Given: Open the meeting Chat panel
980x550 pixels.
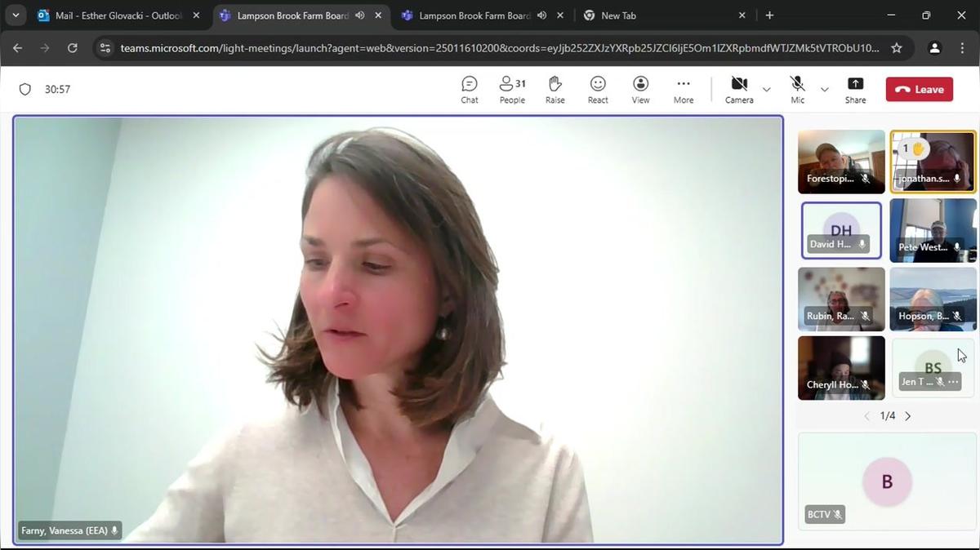Looking at the screenshot, I should (470, 90).
